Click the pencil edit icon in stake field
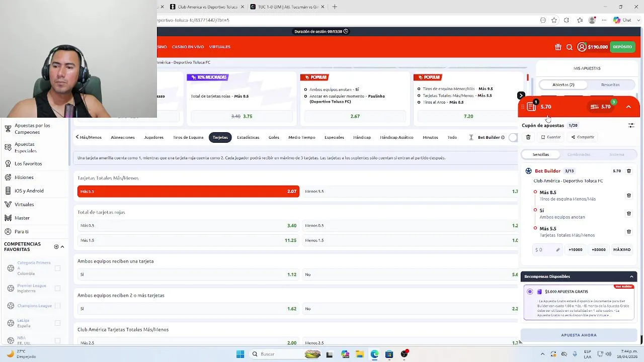Screen dimensions: 644x362 coord(558,249)
